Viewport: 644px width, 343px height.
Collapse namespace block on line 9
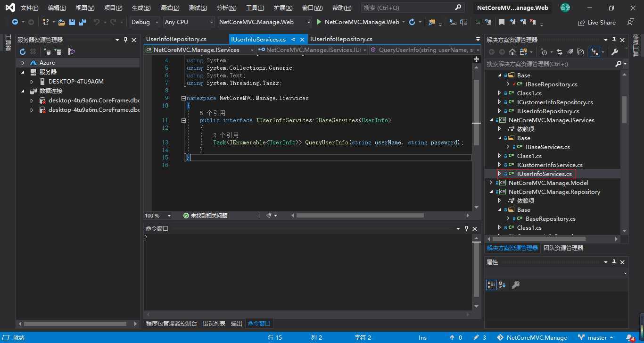(183, 98)
